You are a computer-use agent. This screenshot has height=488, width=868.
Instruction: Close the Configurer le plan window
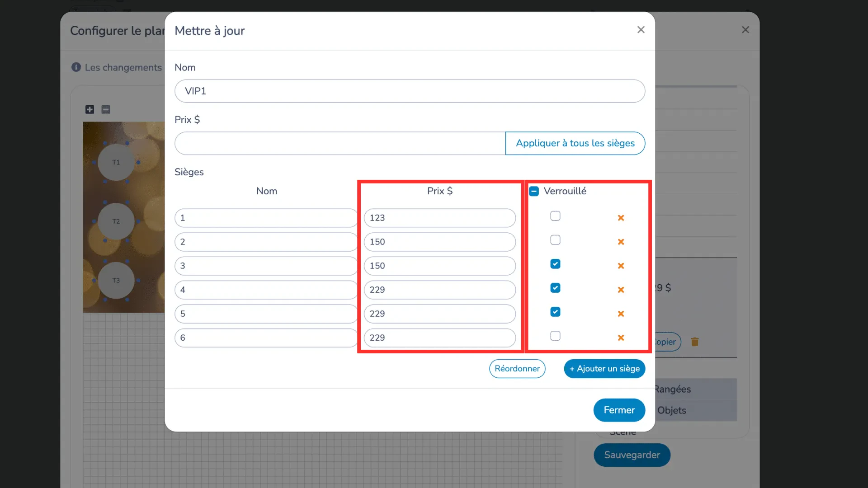click(x=745, y=30)
